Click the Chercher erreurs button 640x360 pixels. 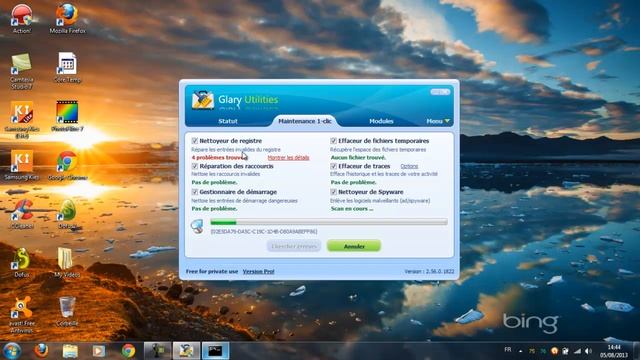point(294,246)
